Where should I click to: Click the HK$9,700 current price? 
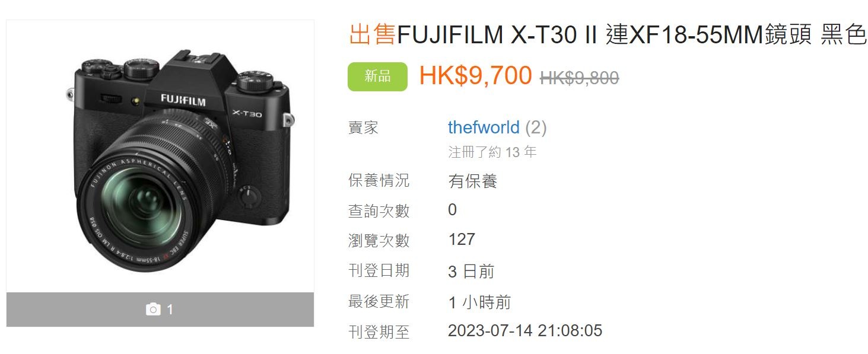pos(476,76)
